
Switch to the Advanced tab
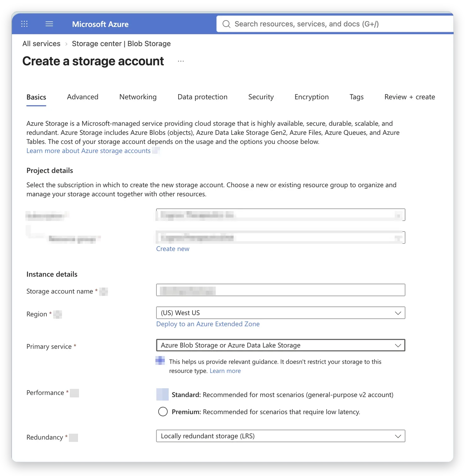[x=83, y=97]
